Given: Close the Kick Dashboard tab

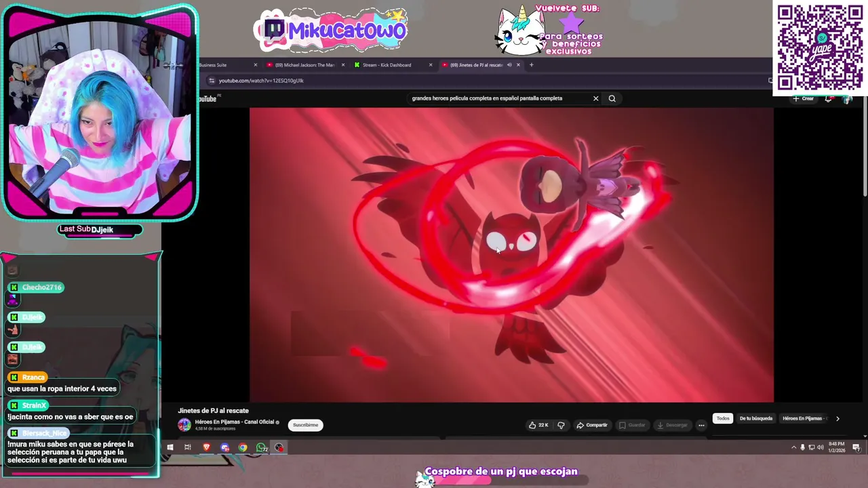Looking at the screenshot, I should point(431,65).
